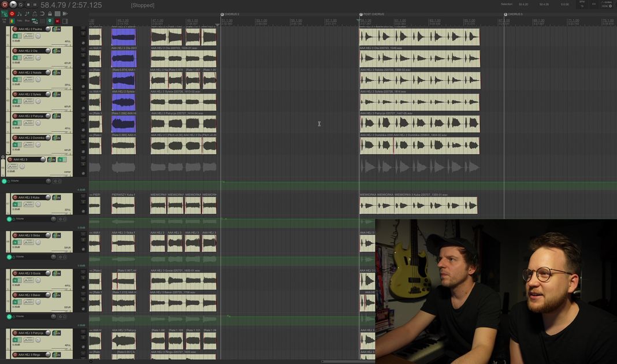Jump to POST CHORUS marker
This screenshot has width=617, height=364.
click(362, 14)
